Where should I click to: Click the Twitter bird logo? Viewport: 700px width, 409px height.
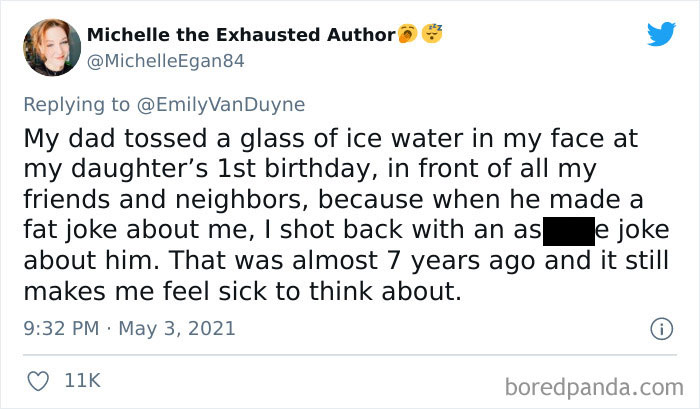661,35
